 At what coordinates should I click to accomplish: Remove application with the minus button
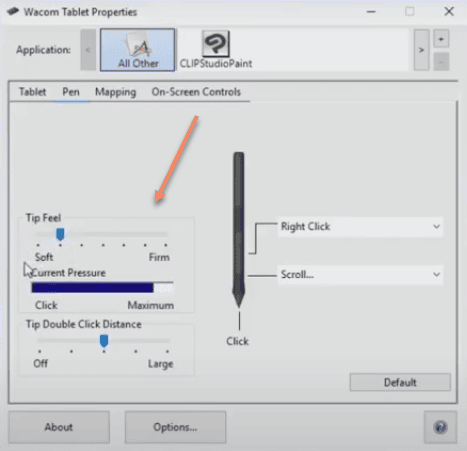pyautogui.click(x=441, y=62)
